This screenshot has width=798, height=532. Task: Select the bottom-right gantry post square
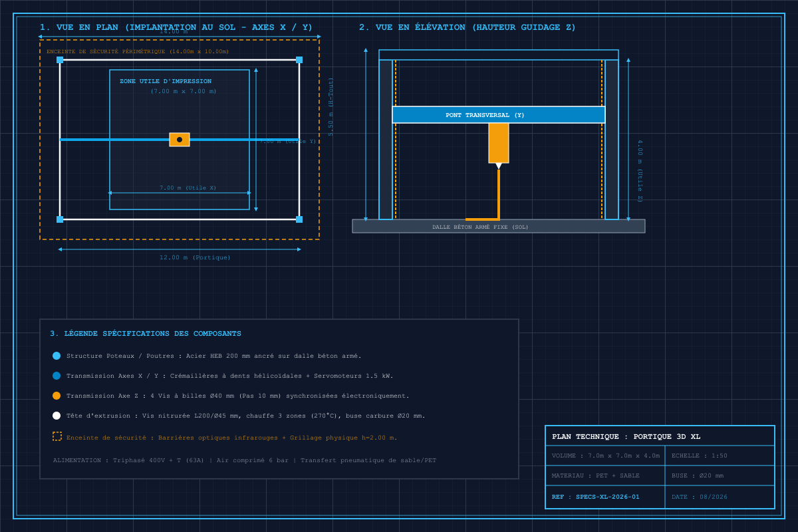point(299,219)
